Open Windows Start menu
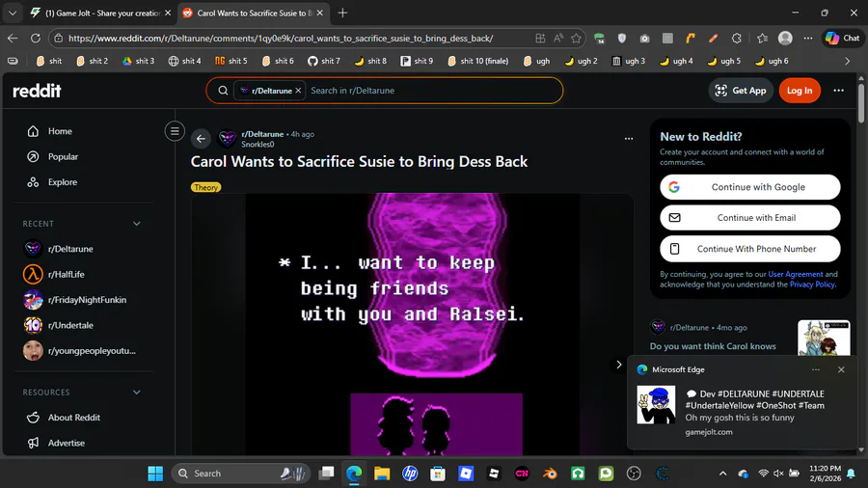Screen dimensions: 868x488 click(x=155, y=474)
